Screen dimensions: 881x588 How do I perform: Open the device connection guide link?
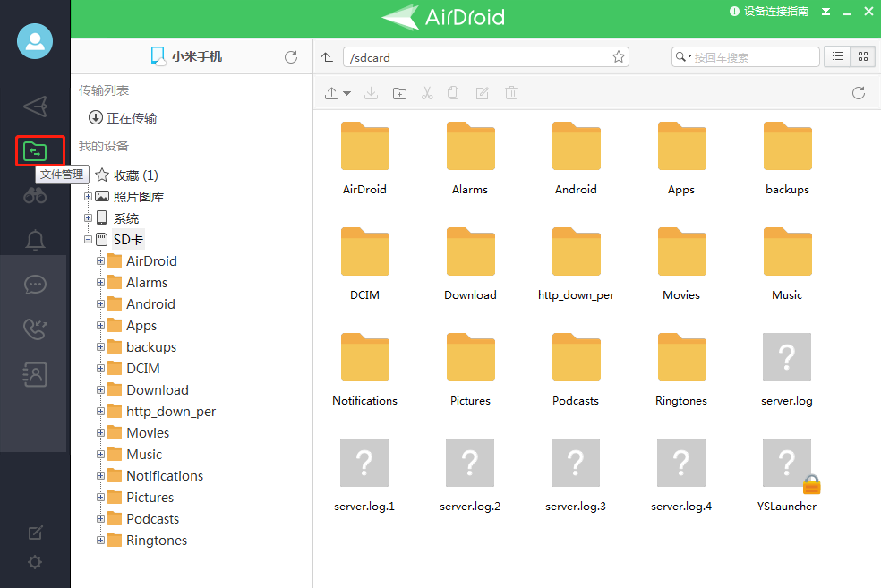[x=769, y=12]
